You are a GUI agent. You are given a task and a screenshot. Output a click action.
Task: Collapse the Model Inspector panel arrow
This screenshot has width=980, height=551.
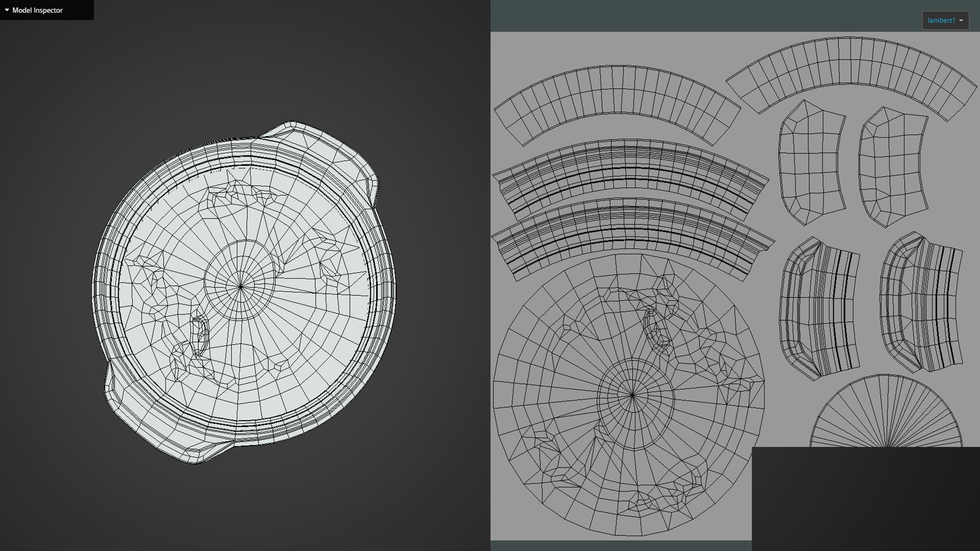point(7,10)
